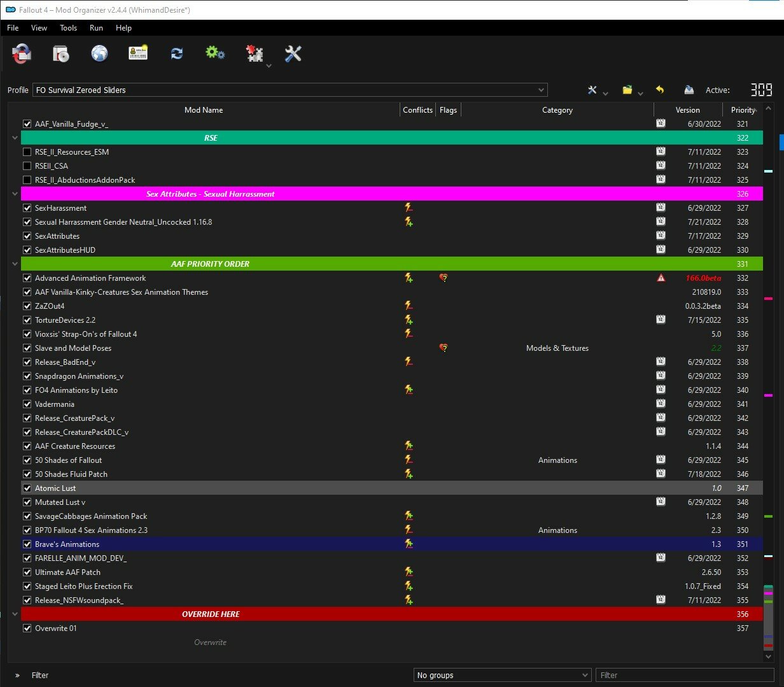The width and height of the screenshot is (784, 687).
Task: Open dropdown arrow beside the puzzle Tools icon
Action: [269, 65]
